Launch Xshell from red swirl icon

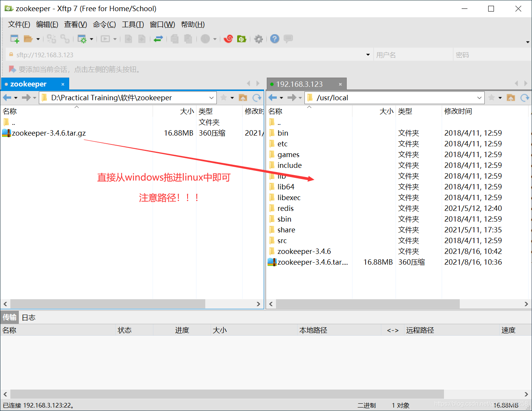[228, 39]
